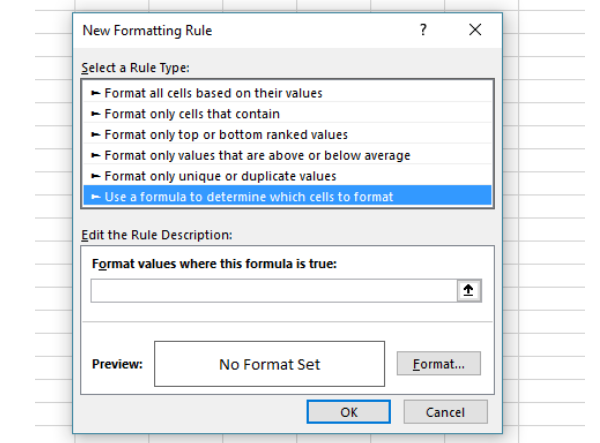Close the New Formatting Rule dialog
Viewport: 600px width, 443px height.
point(475,29)
